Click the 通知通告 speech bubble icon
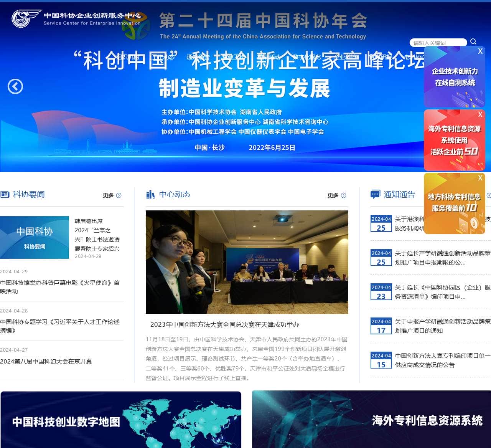This screenshot has width=491, height=448. pyautogui.click(x=375, y=195)
